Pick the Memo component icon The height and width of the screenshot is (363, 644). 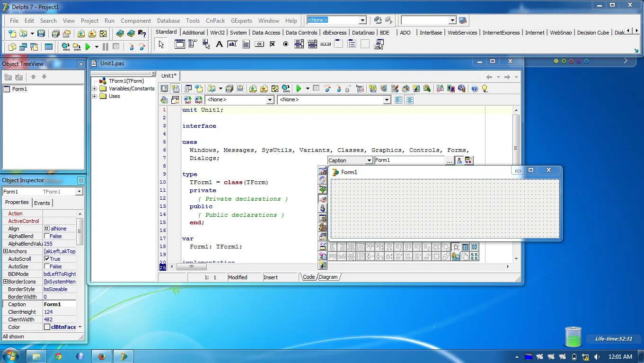tap(246, 44)
